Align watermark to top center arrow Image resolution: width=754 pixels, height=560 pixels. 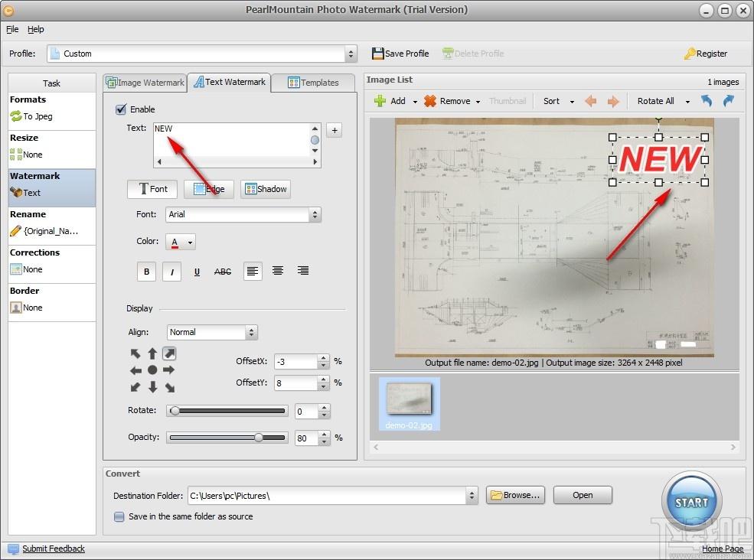(x=152, y=353)
